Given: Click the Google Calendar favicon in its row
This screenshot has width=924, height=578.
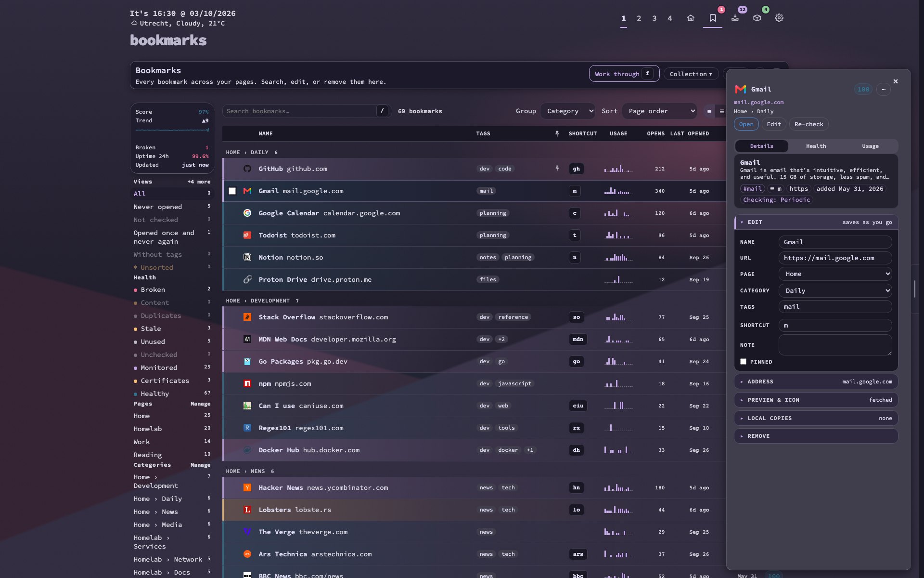Looking at the screenshot, I should click(247, 213).
